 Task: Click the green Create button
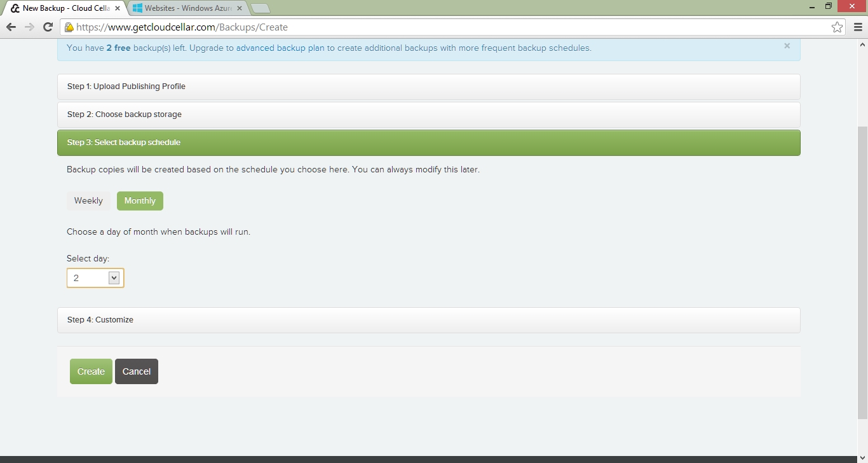point(91,371)
